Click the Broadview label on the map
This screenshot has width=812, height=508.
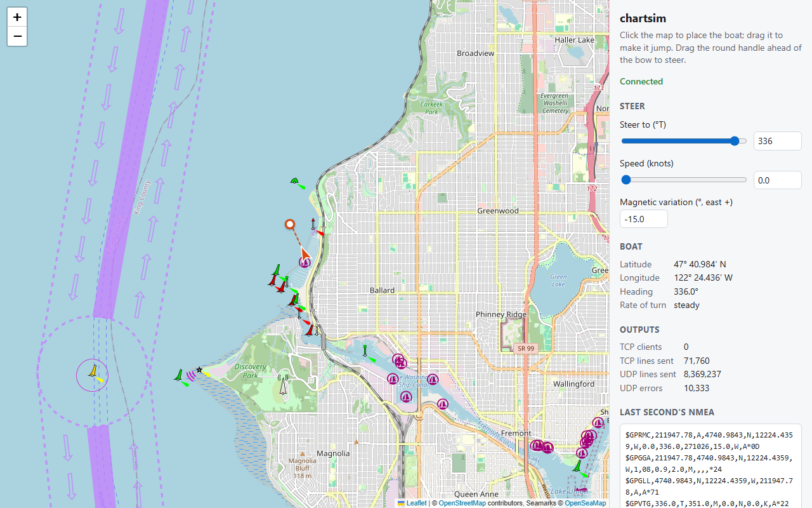click(x=475, y=53)
